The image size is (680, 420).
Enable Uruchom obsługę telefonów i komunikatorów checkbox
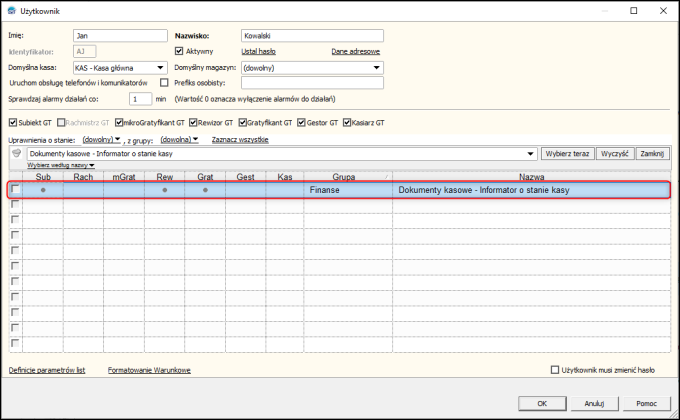coord(164,82)
